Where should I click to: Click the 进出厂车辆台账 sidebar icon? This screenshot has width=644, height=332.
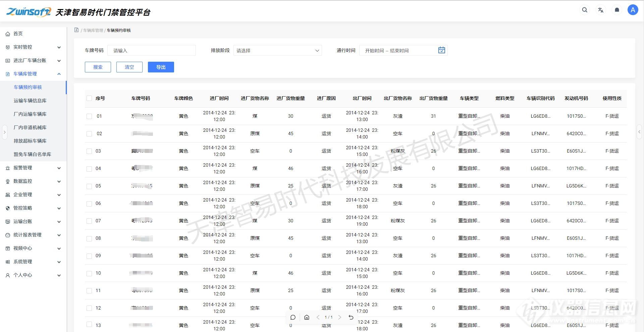point(8,61)
